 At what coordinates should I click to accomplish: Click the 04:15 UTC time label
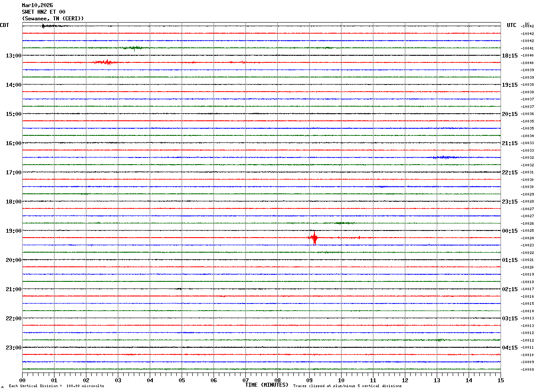pos(509,348)
